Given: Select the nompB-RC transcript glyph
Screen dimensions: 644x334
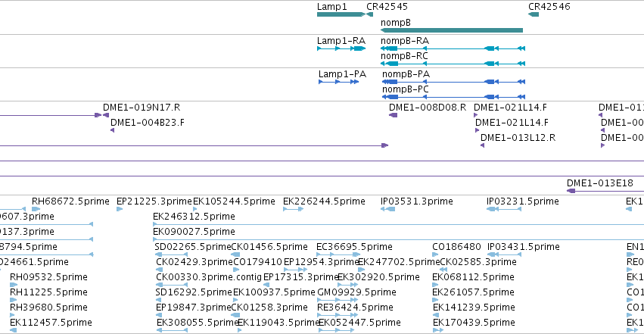Looking at the screenshot, I should pyautogui.click(x=453, y=64).
